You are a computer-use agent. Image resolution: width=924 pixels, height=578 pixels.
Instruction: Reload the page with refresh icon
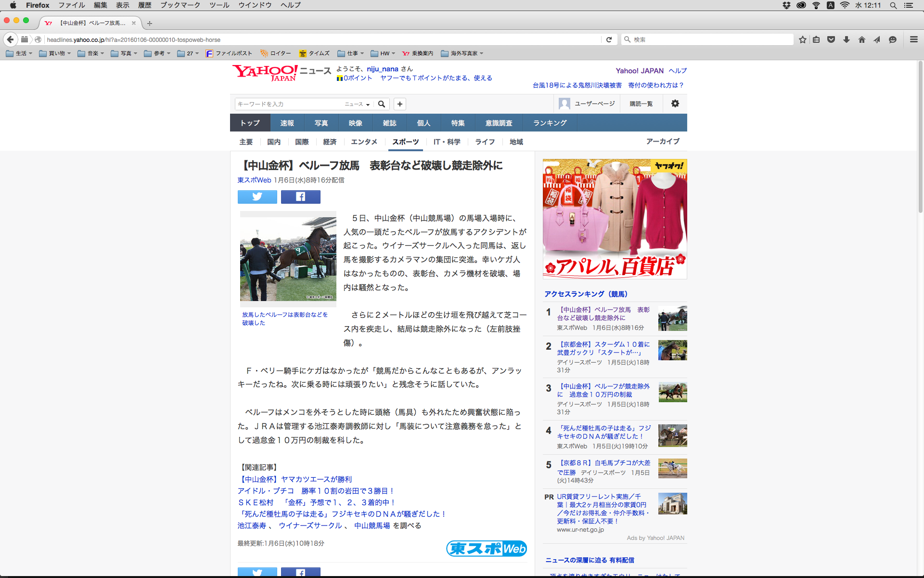point(609,39)
